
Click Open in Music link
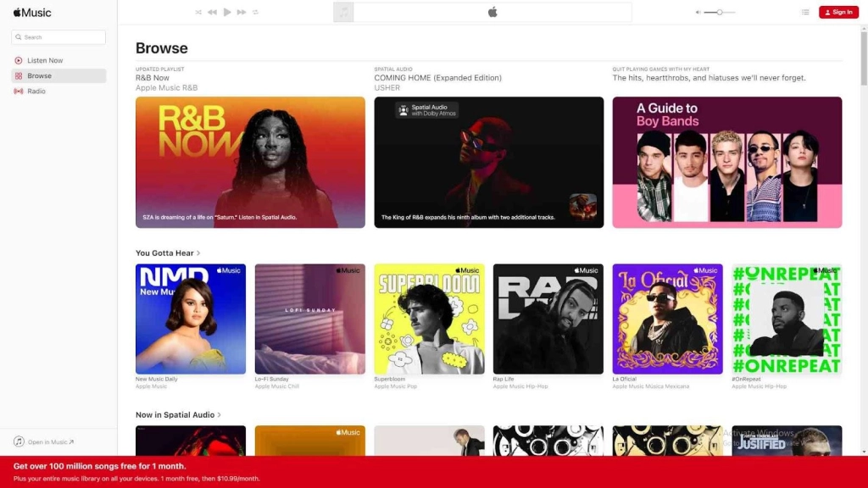tap(50, 442)
